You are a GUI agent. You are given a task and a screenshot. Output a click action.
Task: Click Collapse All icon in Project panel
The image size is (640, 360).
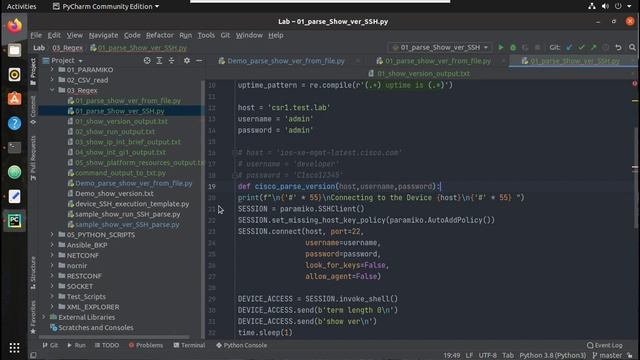coord(171,60)
